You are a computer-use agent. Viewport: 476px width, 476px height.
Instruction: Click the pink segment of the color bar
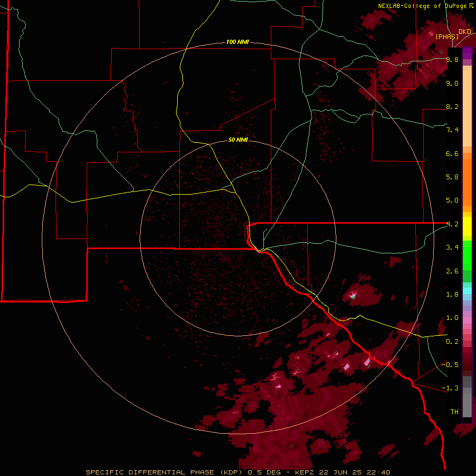click(x=467, y=321)
